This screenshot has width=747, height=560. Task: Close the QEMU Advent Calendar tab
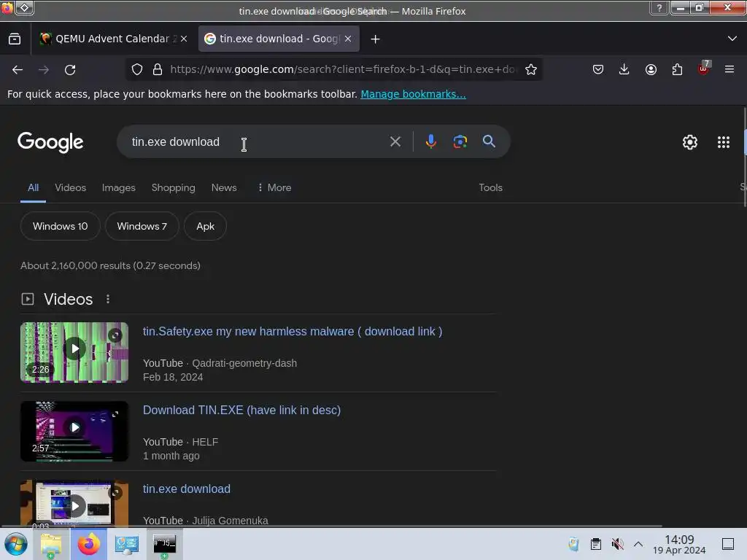(184, 39)
